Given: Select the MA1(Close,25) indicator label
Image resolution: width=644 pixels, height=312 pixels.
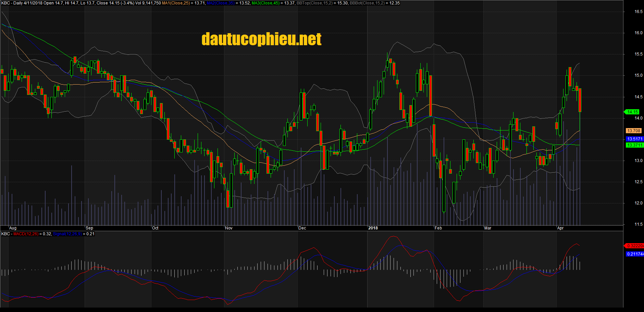Looking at the screenshot, I should click(x=175, y=3).
